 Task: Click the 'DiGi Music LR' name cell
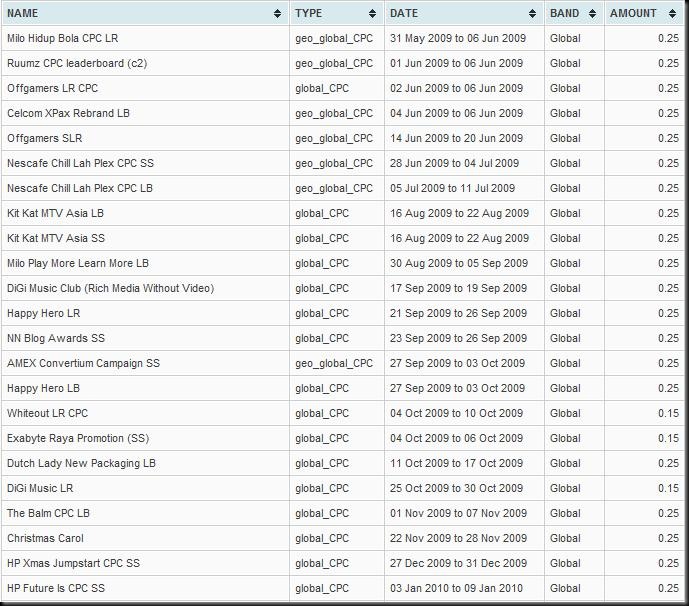click(40, 489)
